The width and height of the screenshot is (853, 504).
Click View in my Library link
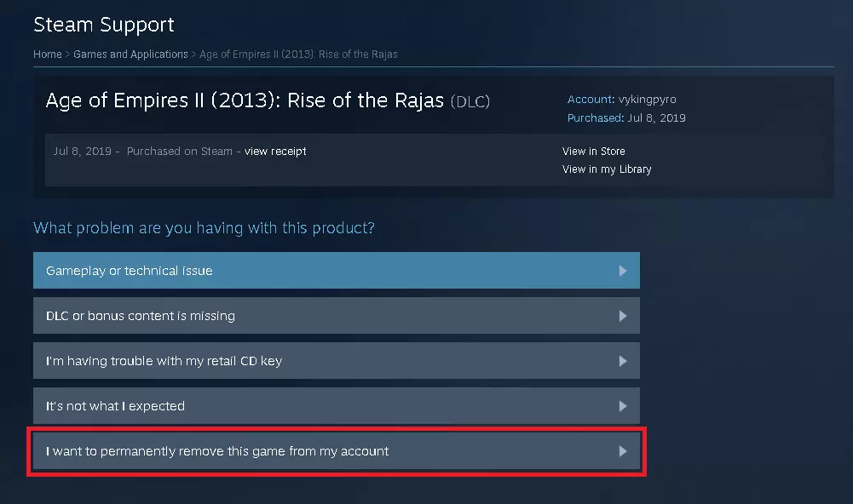pos(607,169)
